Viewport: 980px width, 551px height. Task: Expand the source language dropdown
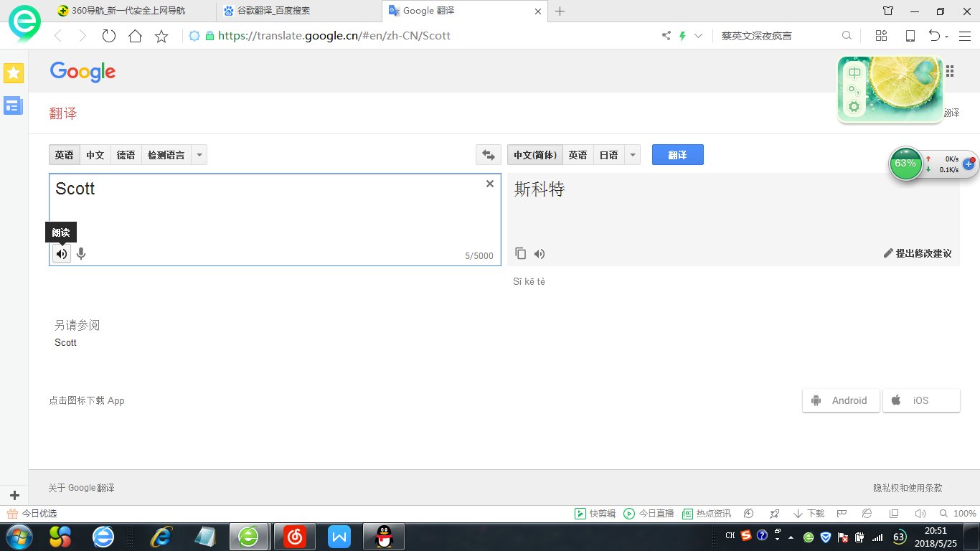[x=199, y=154]
